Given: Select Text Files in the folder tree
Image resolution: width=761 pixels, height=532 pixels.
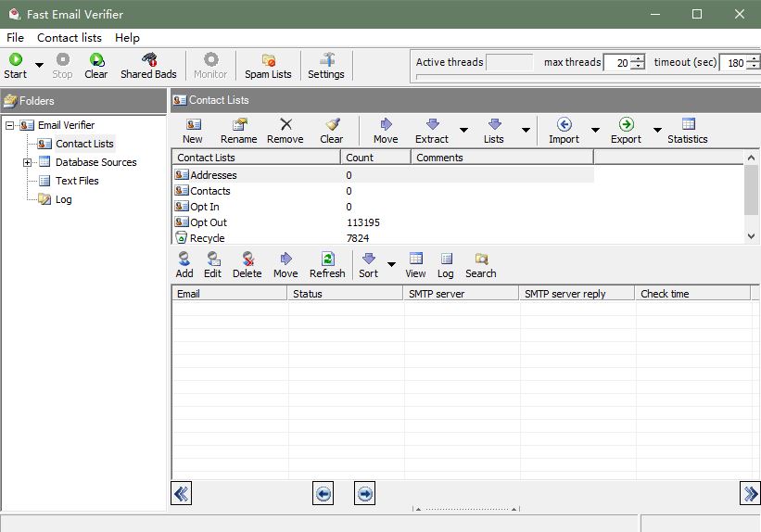Looking at the screenshot, I should [77, 181].
